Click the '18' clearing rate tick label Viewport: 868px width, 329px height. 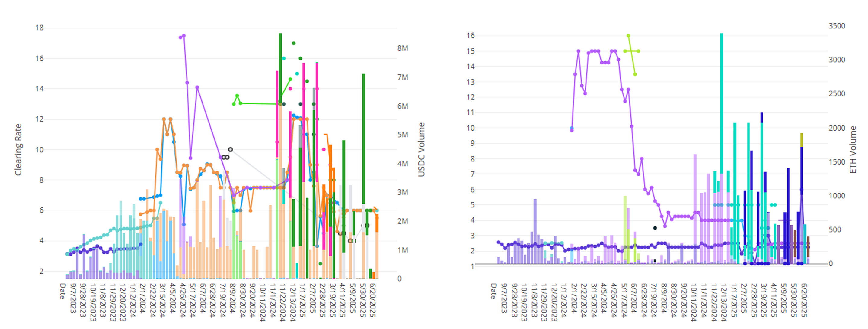pyautogui.click(x=40, y=28)
